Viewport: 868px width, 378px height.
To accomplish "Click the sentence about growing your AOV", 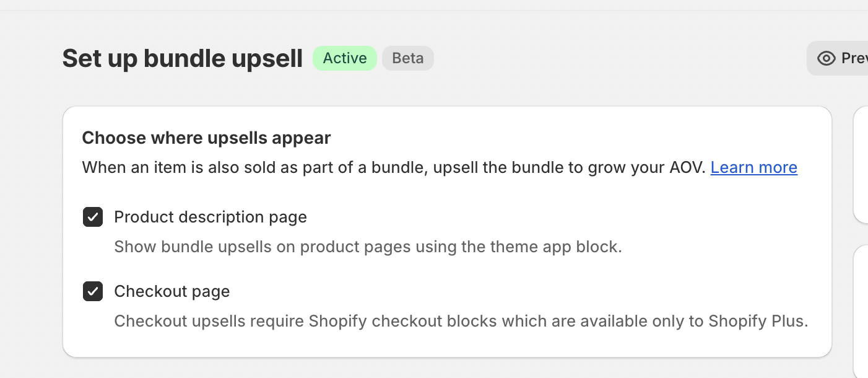I will pos(394,167).
